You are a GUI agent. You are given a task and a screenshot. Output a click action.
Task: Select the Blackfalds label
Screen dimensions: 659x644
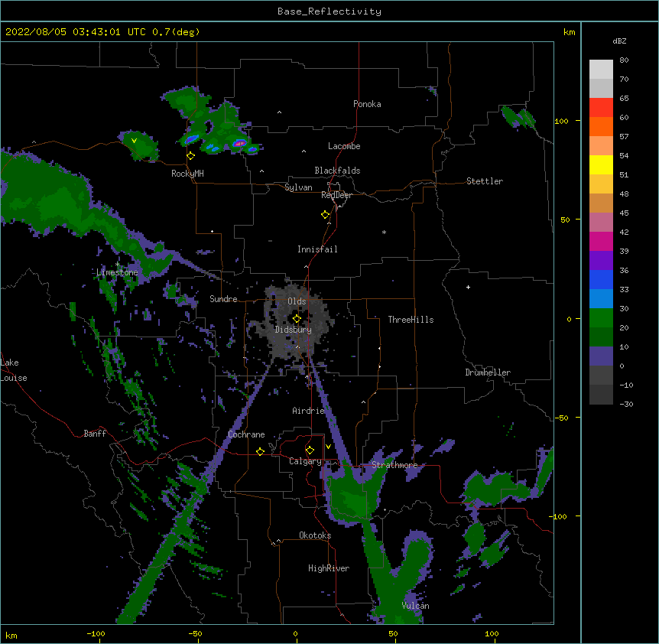click(x=337, y=171)
